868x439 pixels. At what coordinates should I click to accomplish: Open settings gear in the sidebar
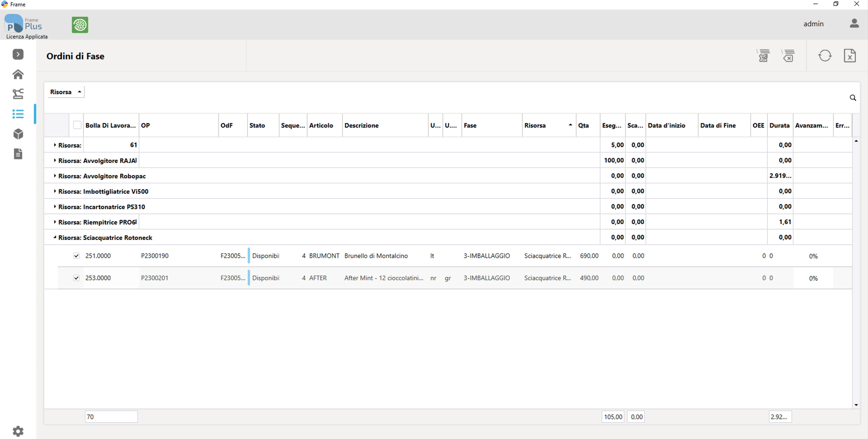point(18,431)
